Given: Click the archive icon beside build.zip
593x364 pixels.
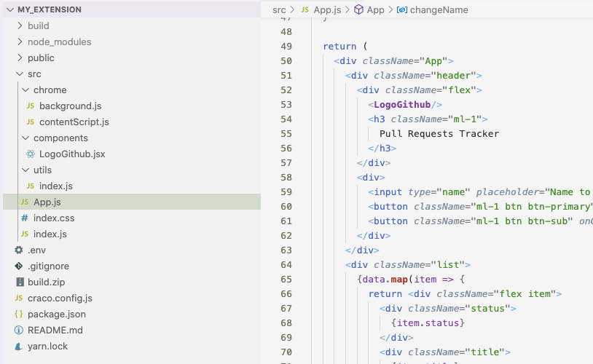Looking at the screenshot, I should point(19,282).
